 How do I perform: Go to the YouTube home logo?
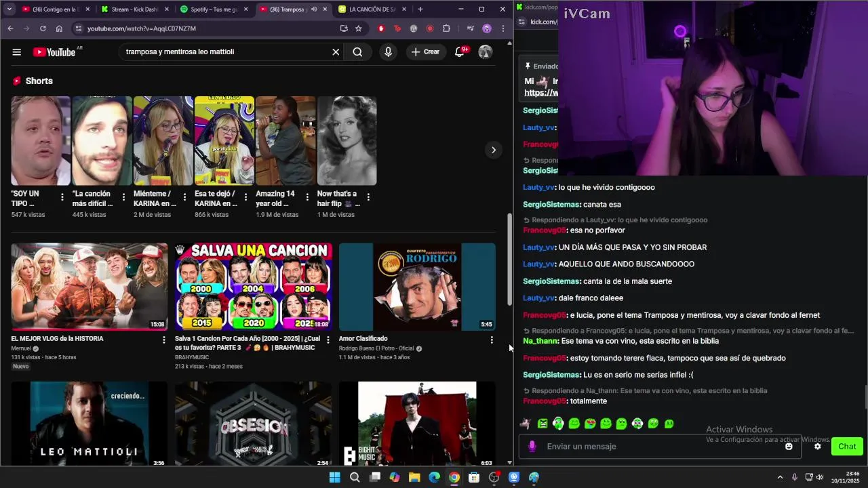tap(54, 52)
